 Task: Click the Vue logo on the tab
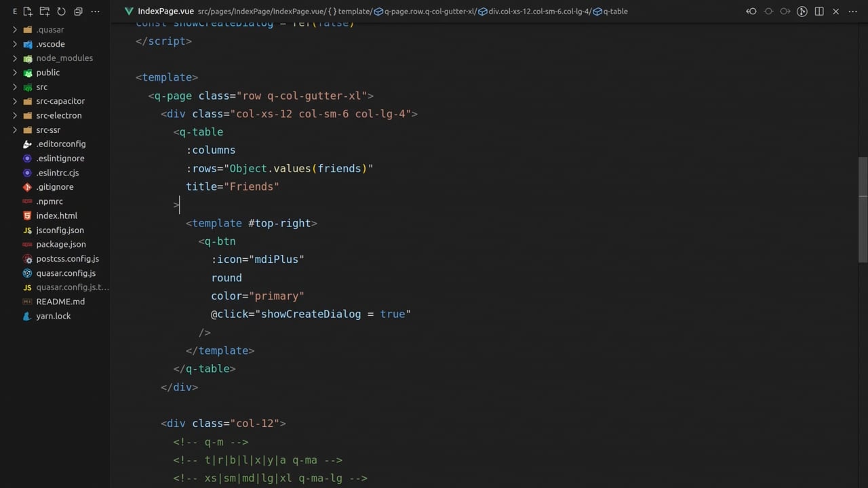[x=129, y=12]
